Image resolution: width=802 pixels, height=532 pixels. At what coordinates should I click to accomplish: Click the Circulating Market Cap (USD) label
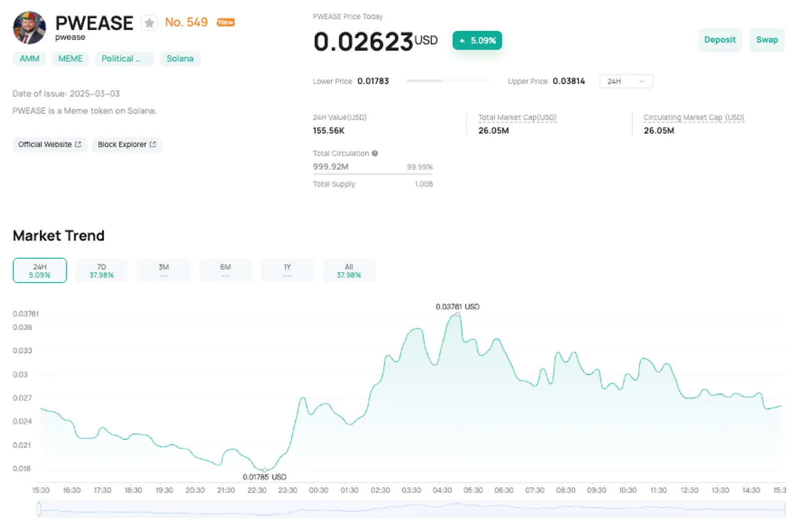[x=694, y=117]
